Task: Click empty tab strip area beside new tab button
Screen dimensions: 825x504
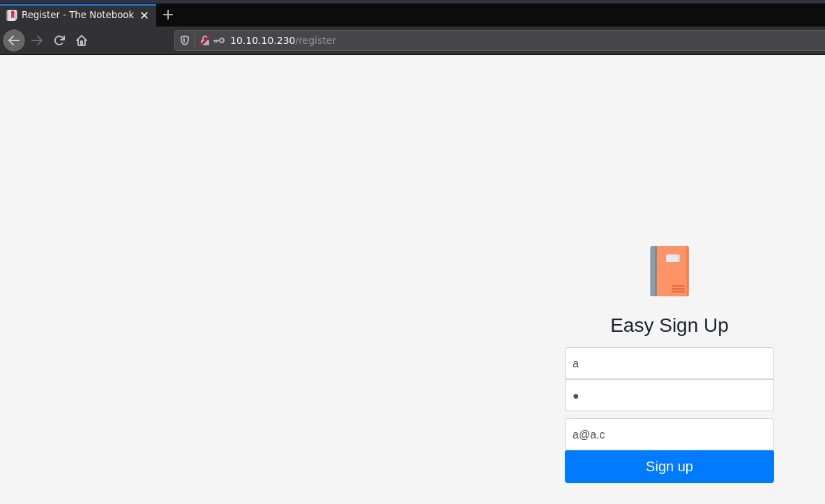Action: point(488,15)
